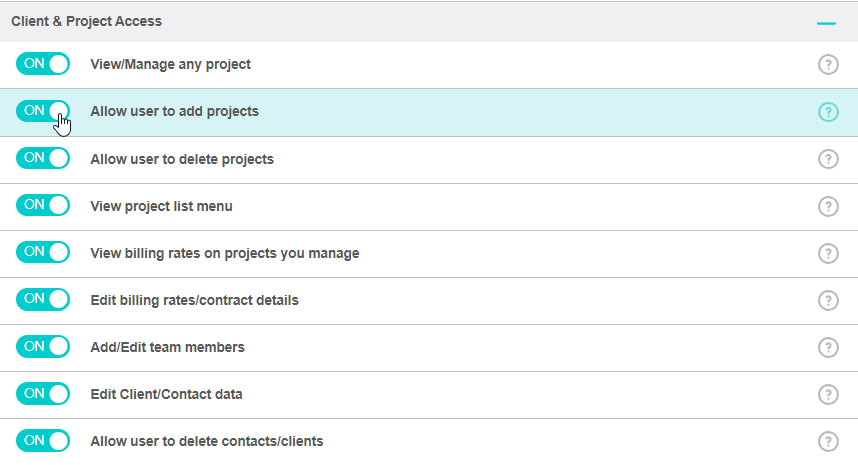Collapse the Client & Project Access section
The width and height of the screenshot is (858, 465).
[826, 22]
